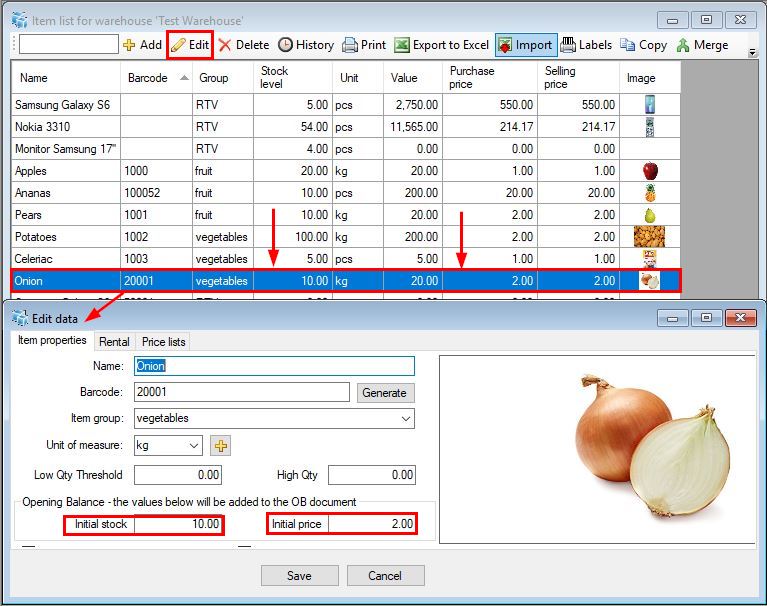Select the Apples item name
Screen dimensions: 767x606
[30, 171]
